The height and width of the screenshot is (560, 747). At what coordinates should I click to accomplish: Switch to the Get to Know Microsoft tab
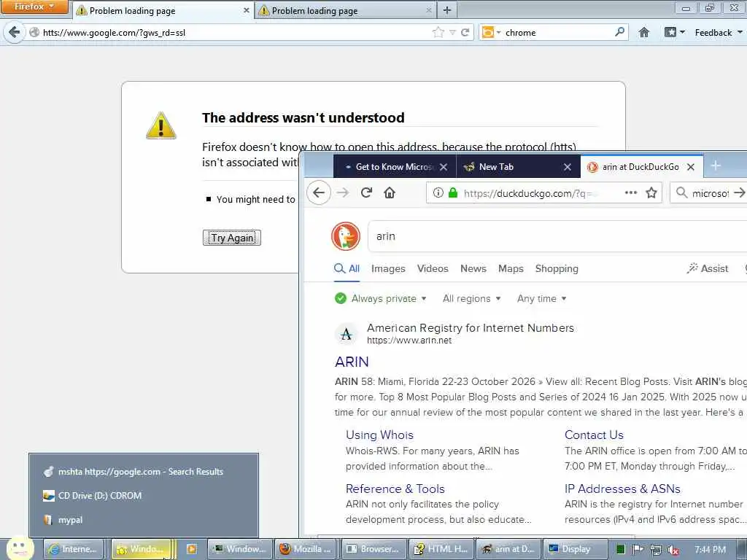coord(395,167)
